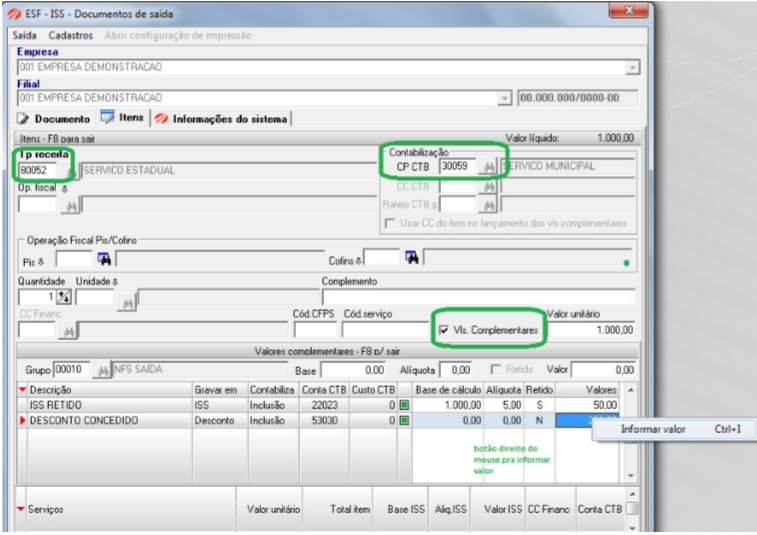Click ISS RETIDO value 50,00
Image resolution: width=757 pixels, height=535 pixels.
587,405
